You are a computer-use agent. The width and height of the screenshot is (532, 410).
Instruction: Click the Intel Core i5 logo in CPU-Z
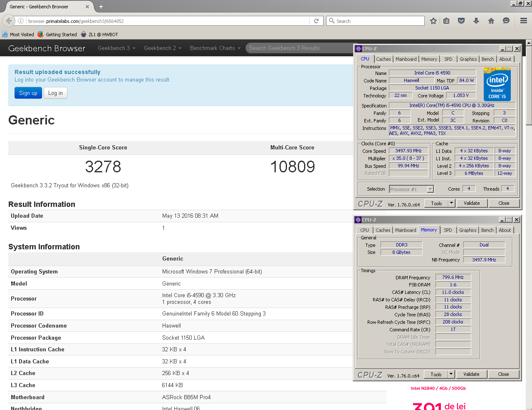497,85
